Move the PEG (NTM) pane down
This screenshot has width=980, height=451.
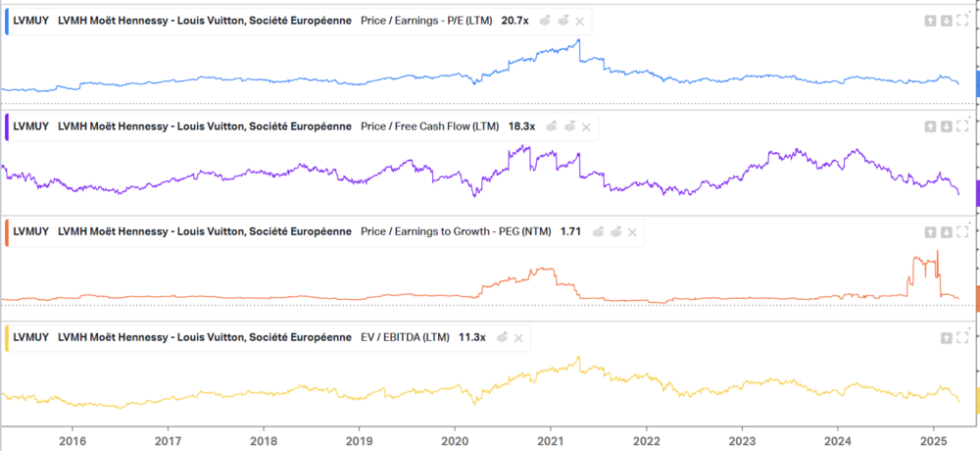click(947, 232)
